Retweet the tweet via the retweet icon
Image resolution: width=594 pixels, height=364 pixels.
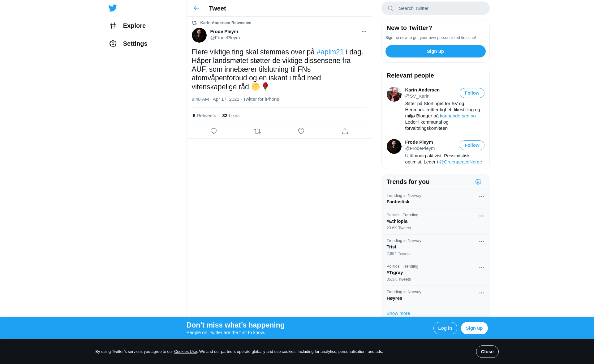[257, 131]
